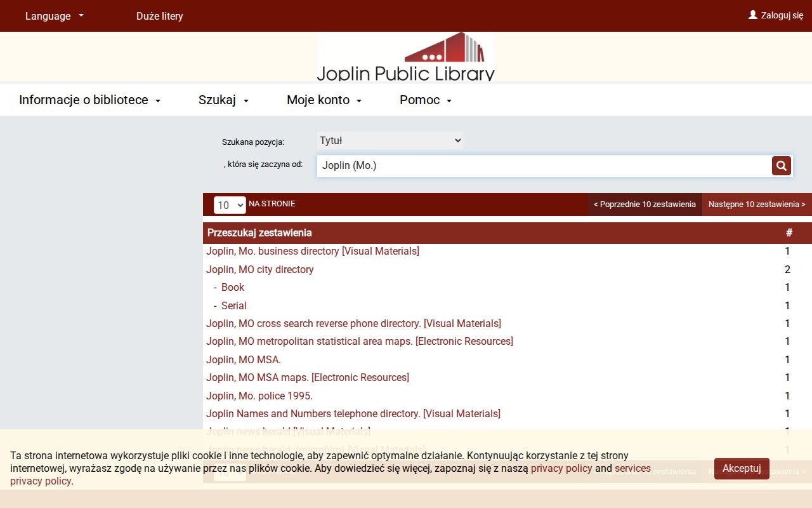Open Joplin, MO metropolitan statistical area maps
This screenshot has width=812, height=508.
pos(360,342)
